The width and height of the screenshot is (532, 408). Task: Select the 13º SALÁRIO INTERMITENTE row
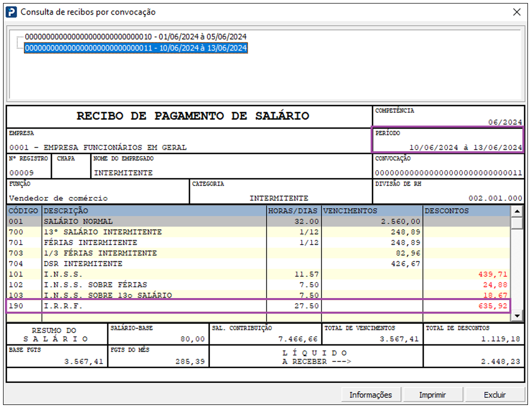tap(259, 232)
